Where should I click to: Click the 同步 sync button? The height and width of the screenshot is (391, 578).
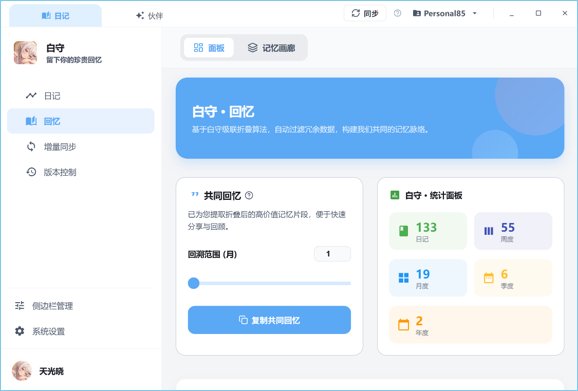tap(365, 13)
